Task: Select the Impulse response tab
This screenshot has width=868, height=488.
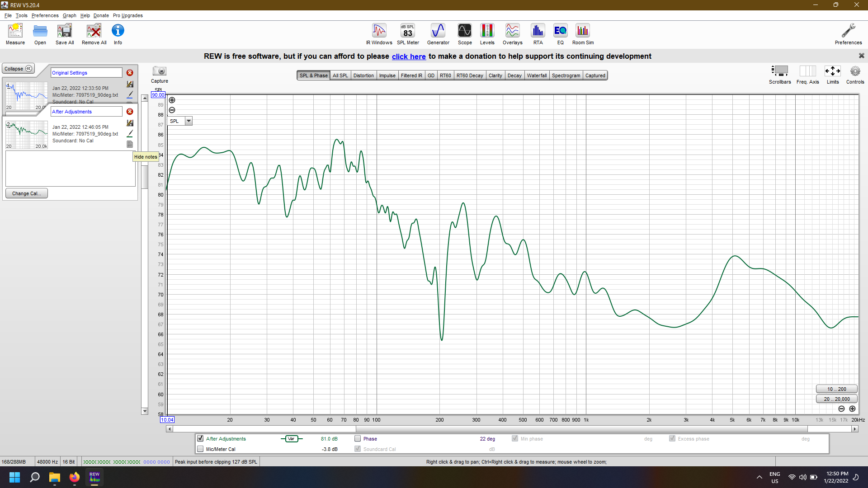Action: pos(387,75)
